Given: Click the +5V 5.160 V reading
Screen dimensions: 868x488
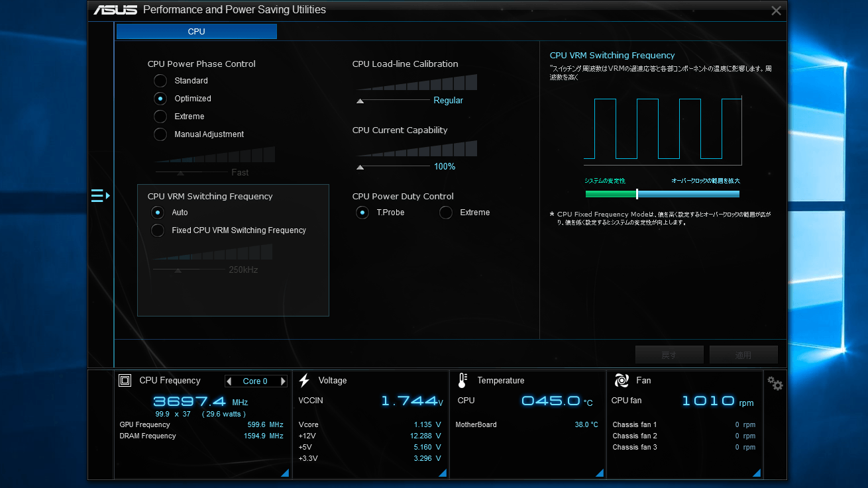Looking at the screenshot, I should (423, 448).
